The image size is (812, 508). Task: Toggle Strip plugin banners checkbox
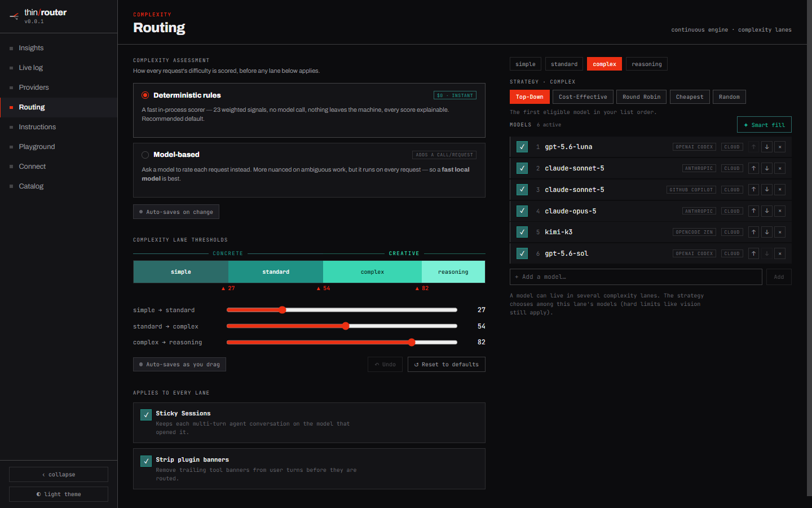(x=146, y=461)
